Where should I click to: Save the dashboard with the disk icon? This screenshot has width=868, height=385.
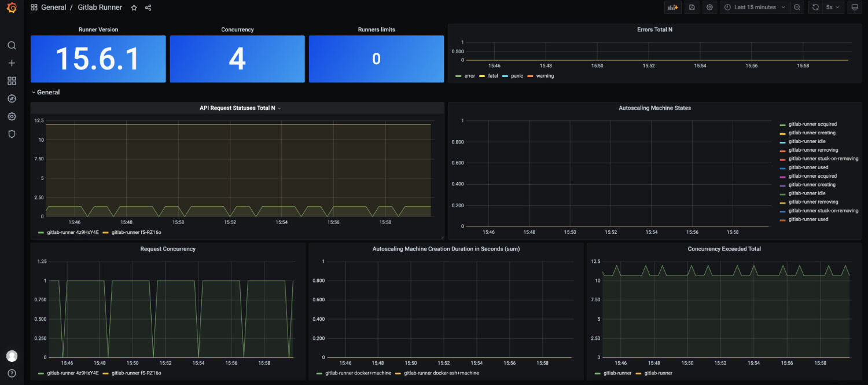click(692, 8)
